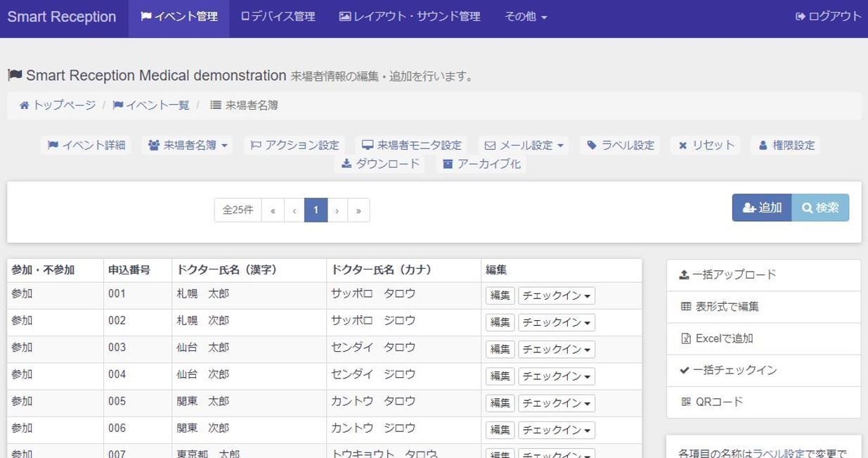Click the Smart Reception brand title
The image size is (868, 458).
pos(62,17)
